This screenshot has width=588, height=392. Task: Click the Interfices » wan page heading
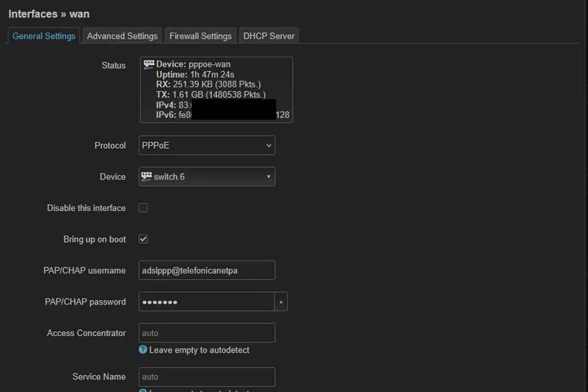49,14
